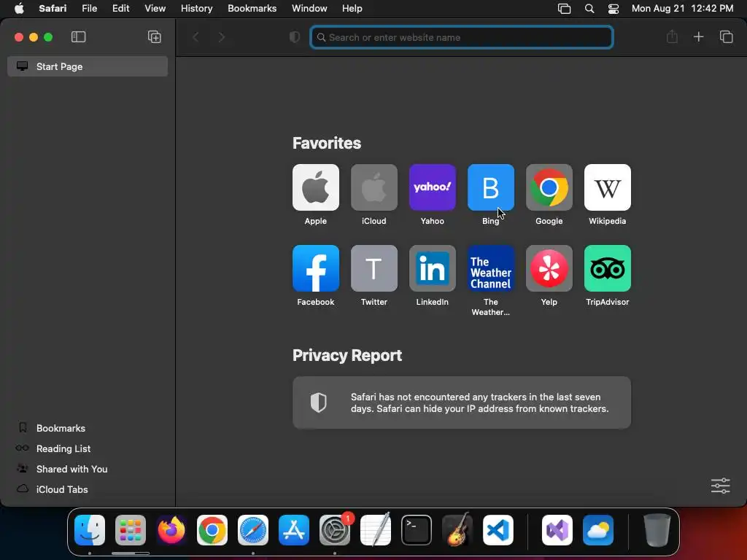Image resolution: width=747 pixels, height=560 pixels.
Task: Open Control Center in the menu bar
Action: click(614, 9)
